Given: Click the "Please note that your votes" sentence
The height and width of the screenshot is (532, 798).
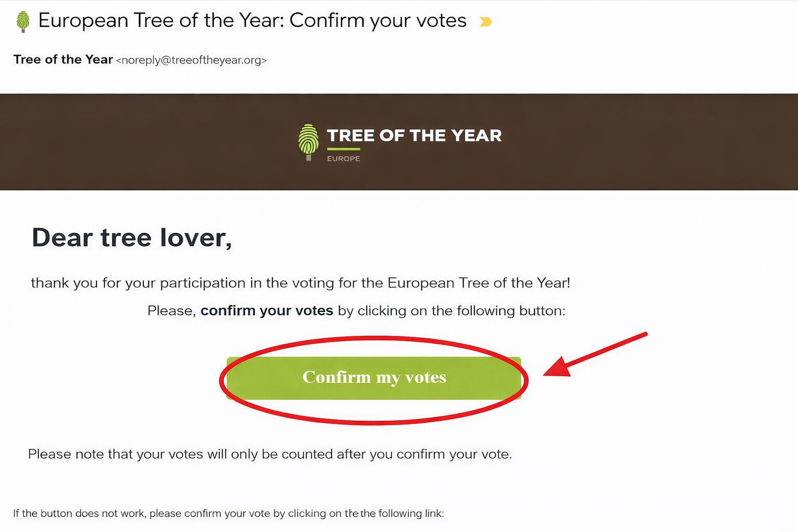Looking at the screenshot, I should pyautogui.click(x=270, y=454).
